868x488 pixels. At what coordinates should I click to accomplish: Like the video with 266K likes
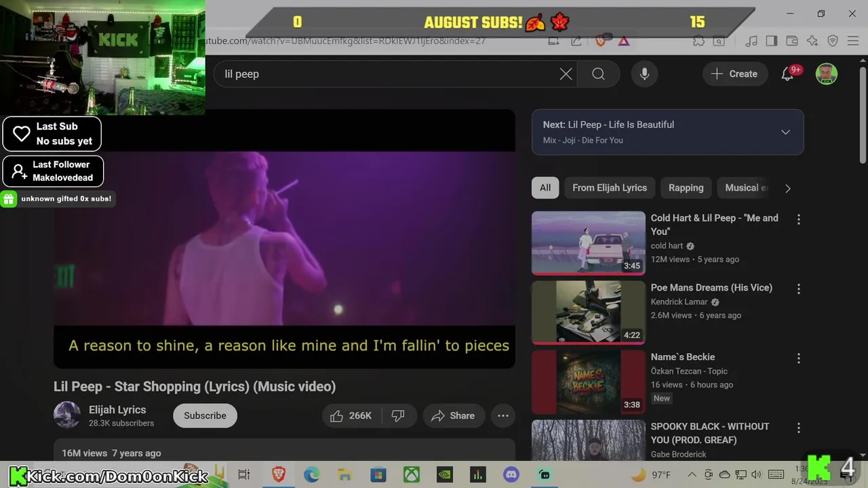351,415
